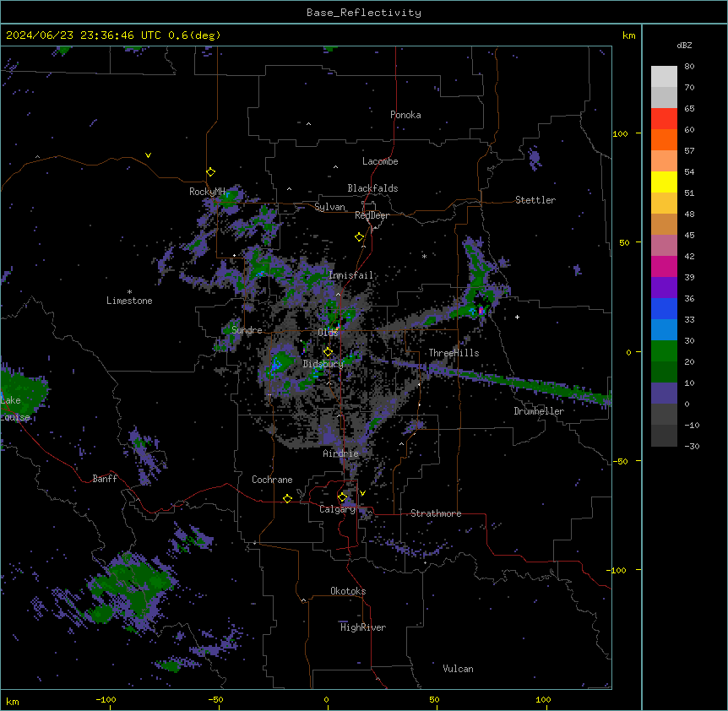The width and height of the screenshot is (728, 711).
Task: Click the yellow diamond marker south of RedDeer
Action: click(360, 237)
